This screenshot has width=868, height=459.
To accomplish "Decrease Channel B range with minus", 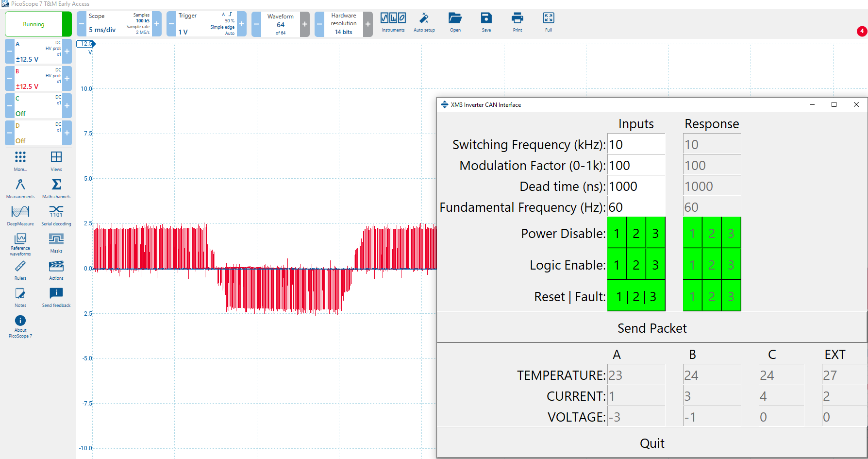I will [10, 78].
